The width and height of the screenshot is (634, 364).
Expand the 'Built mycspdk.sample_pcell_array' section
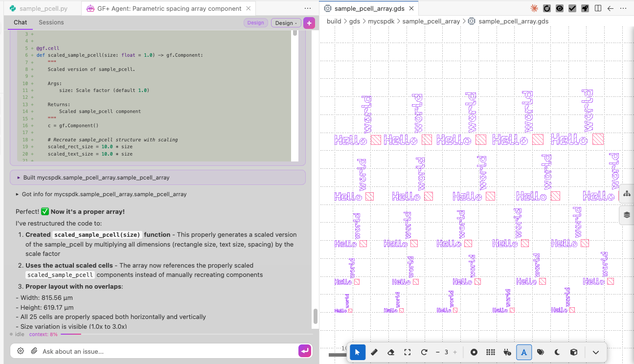pyautogui.click(x=158, y=178)
